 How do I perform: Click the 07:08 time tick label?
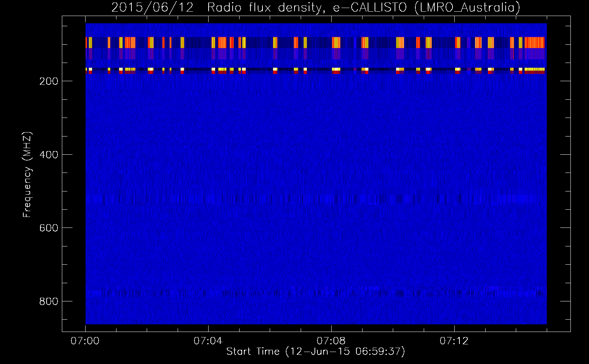pos(331,341)
